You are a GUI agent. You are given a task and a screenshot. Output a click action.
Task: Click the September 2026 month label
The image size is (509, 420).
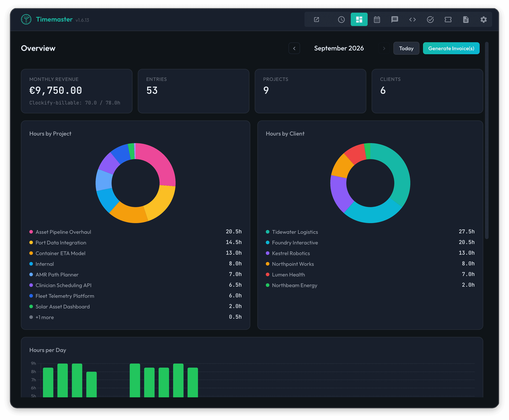tap(339, 48)
